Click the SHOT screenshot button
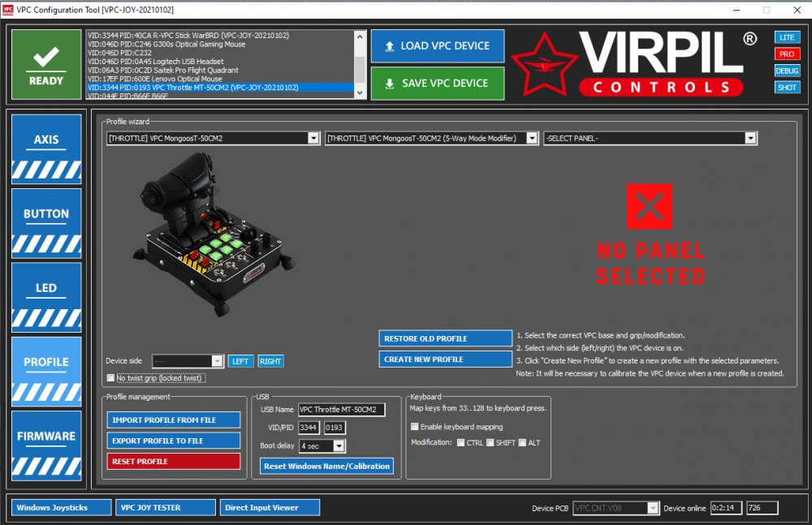 [x=787, y=88]
